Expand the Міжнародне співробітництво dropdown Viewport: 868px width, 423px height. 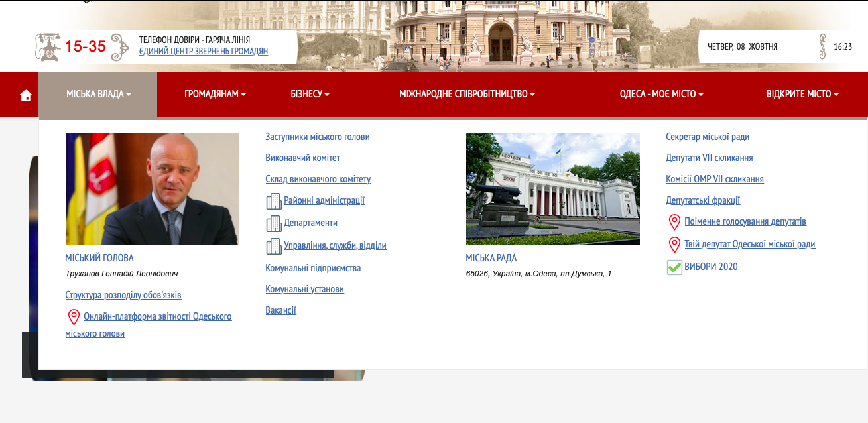(x=467, y=95)
